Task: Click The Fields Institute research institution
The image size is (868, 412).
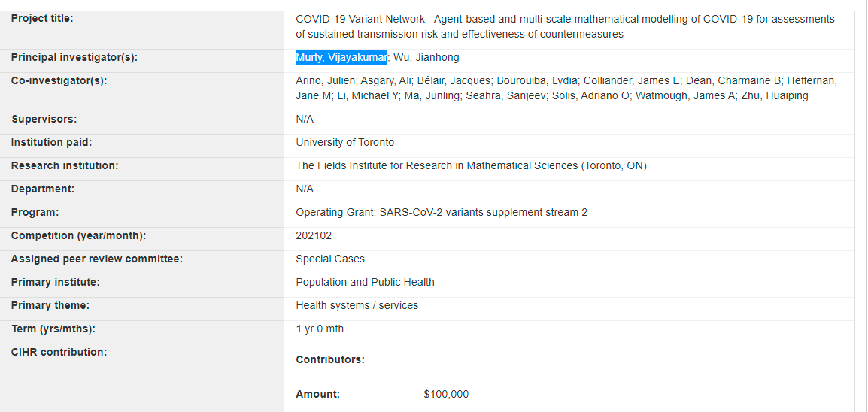Action: tap(471, 165)
